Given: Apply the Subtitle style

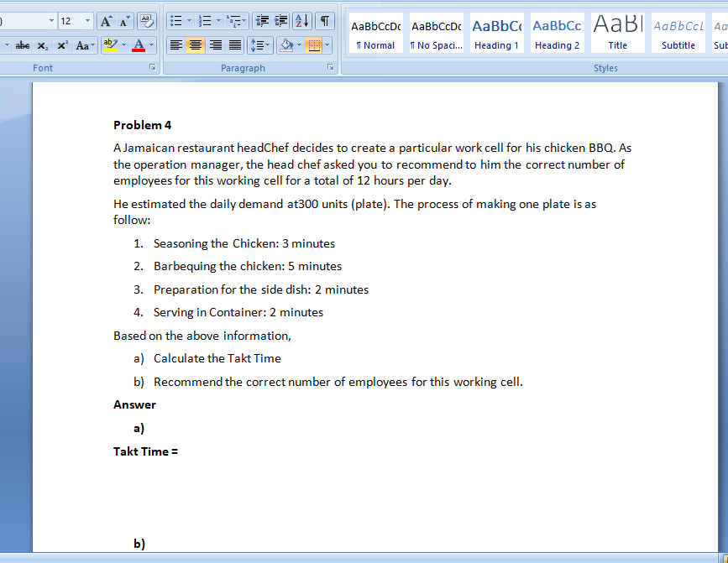Looking at the screenshot, I should coord(678,34).
